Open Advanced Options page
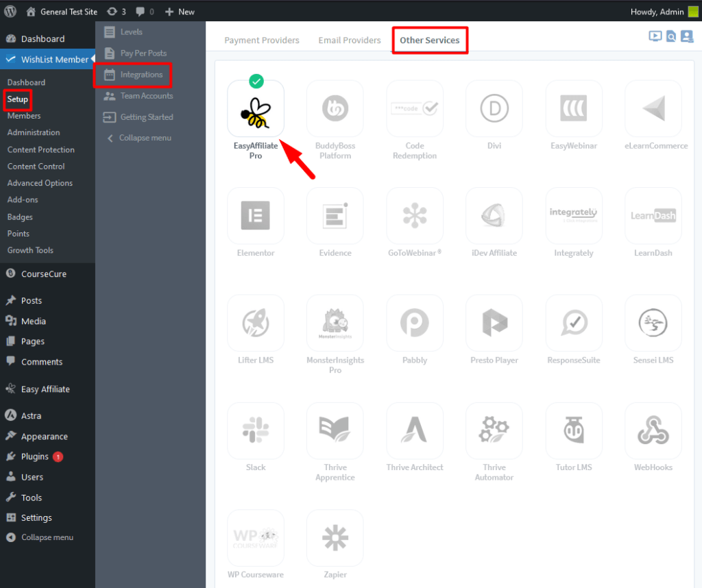 tap(40, 183)
